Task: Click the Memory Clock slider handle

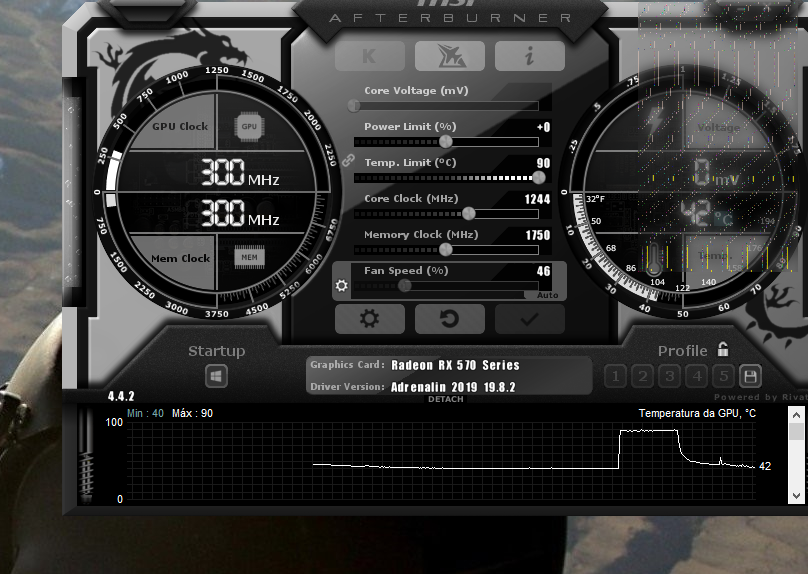Action: [x=446, y=249]
